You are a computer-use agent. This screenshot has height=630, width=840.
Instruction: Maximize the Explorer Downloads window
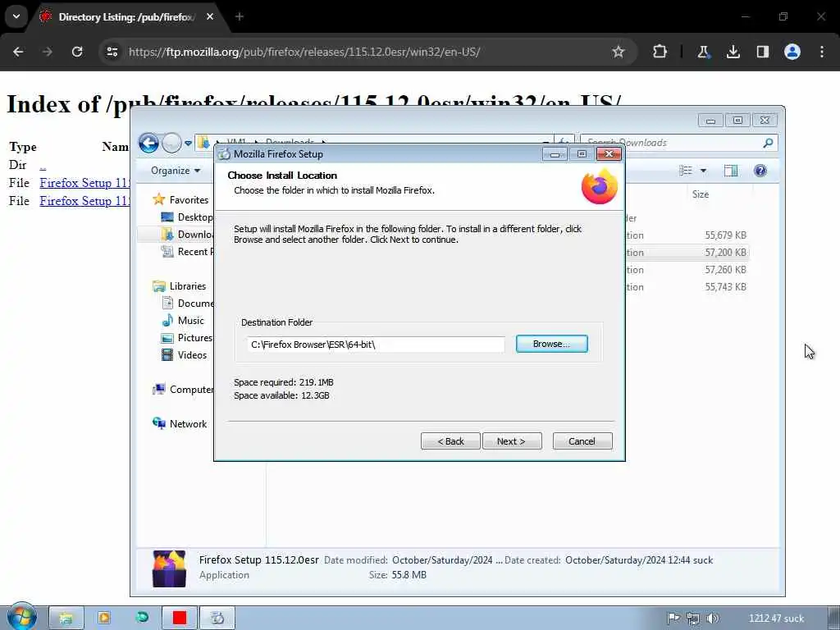coord(737,120)
